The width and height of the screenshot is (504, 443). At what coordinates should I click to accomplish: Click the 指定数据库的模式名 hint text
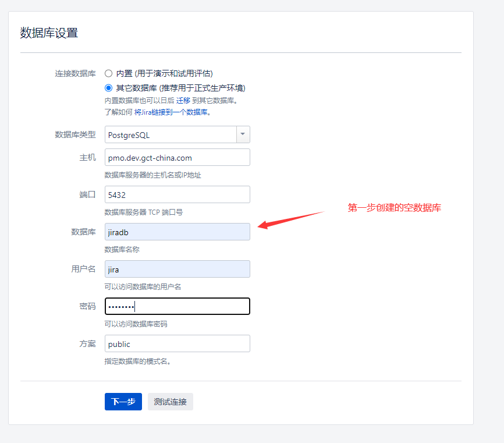point(137,361)
